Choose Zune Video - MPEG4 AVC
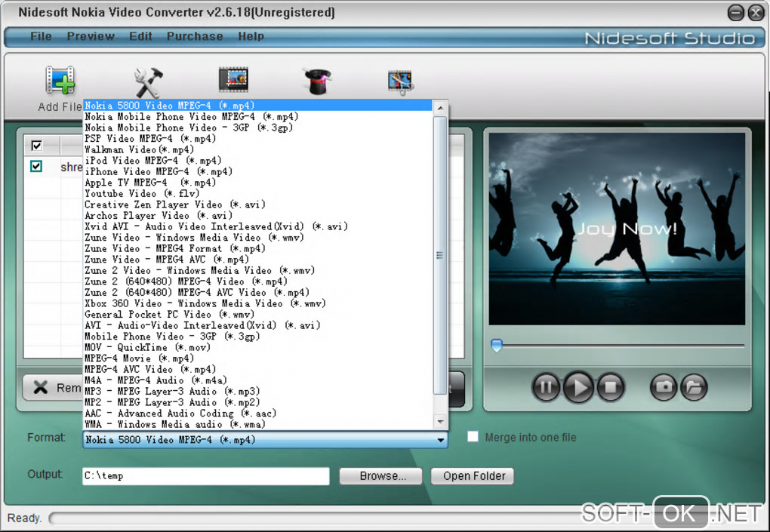 pyautogui.click(x=258, y=259)
